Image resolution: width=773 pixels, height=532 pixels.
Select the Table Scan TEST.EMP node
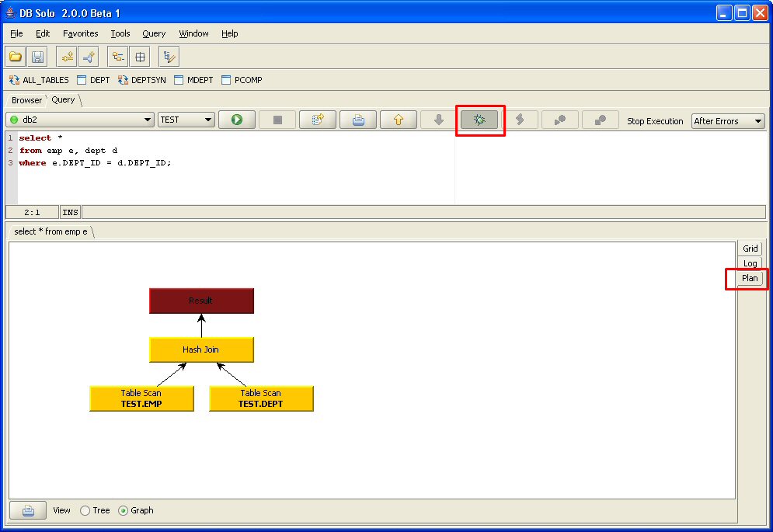pyautogui.click(x=141, y=398)
